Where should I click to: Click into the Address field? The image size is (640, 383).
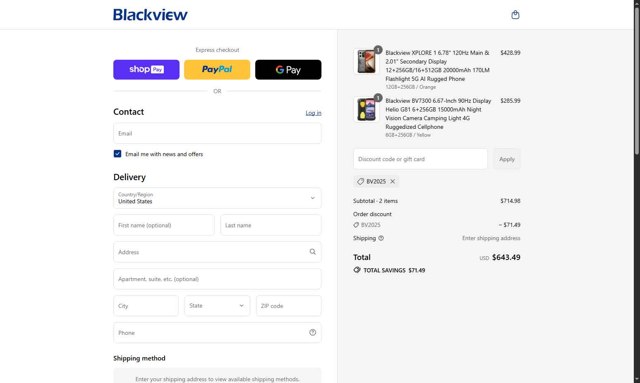coord(217,252)
